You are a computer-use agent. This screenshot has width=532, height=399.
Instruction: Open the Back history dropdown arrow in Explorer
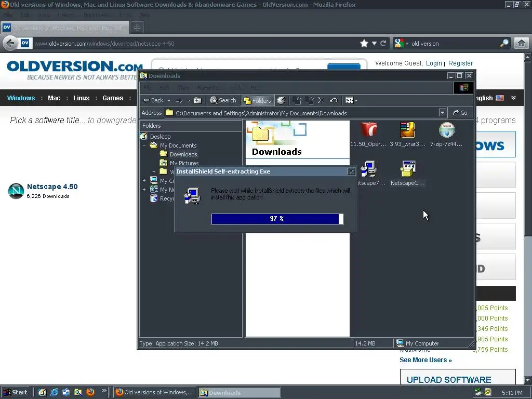click(169, 100)
